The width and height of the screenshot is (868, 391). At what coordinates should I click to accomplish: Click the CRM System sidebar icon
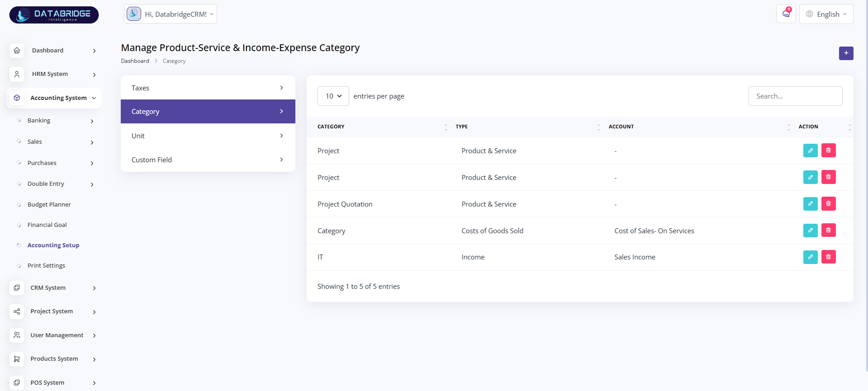tap(17, 287)
